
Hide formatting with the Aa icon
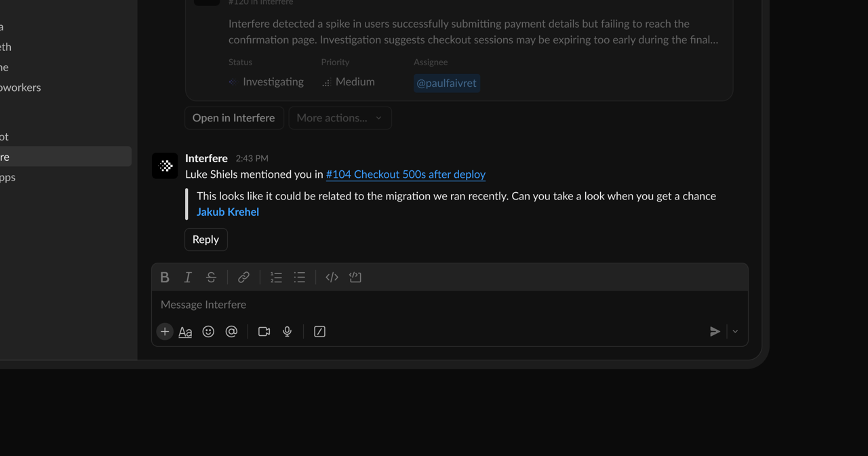click(x=185, y=331)
